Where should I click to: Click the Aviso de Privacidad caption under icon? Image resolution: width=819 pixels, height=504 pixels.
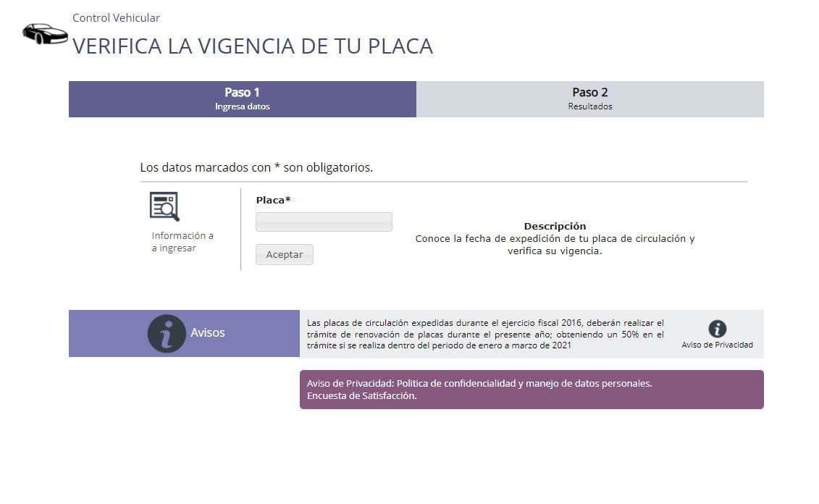tap(717, 345)
